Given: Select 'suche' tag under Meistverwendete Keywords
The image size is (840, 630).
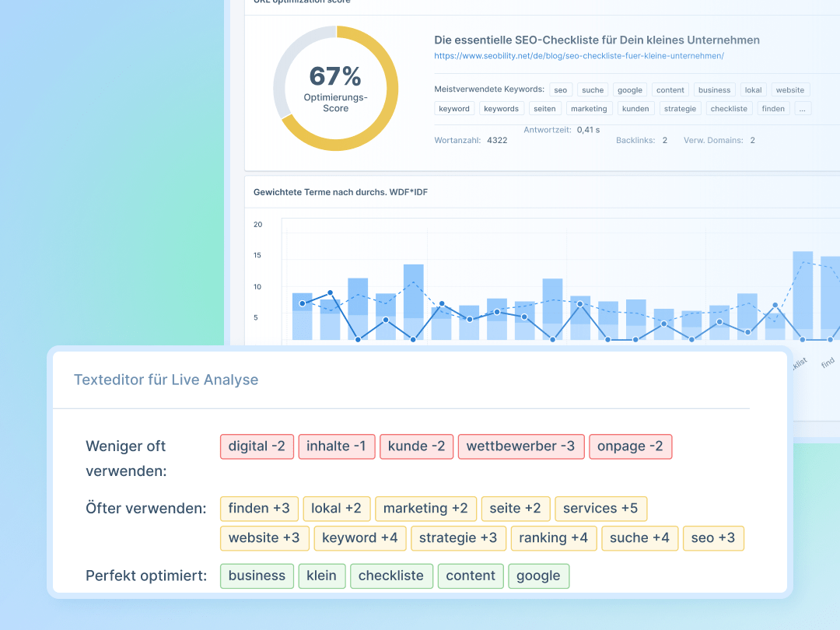Looking at the screenshot, I should [593, 90].
